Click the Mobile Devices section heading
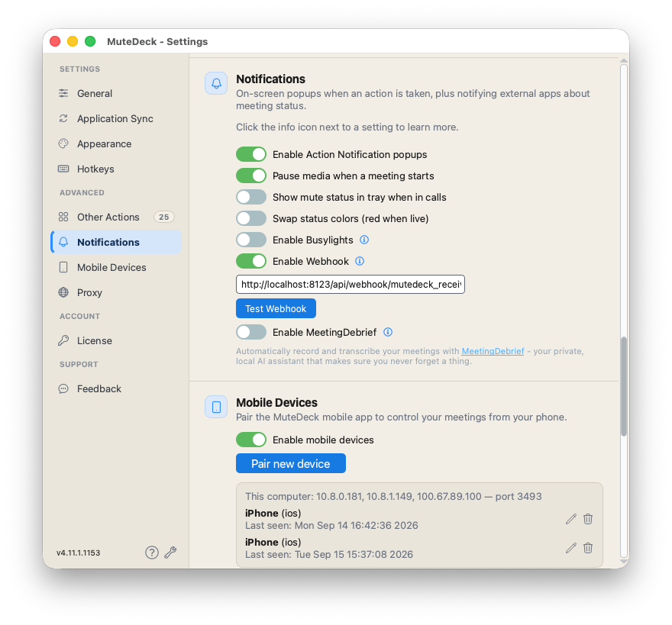 (x=277, y=403)
